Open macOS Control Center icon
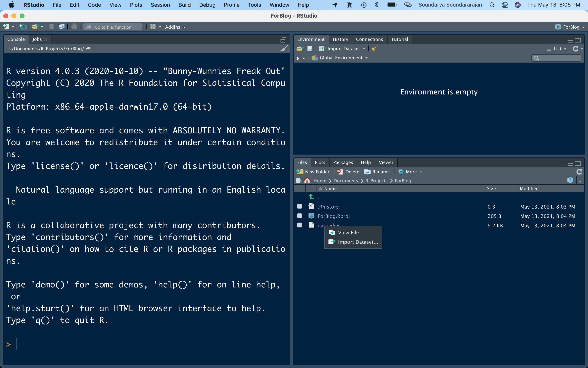 click(x=505, y=5)
